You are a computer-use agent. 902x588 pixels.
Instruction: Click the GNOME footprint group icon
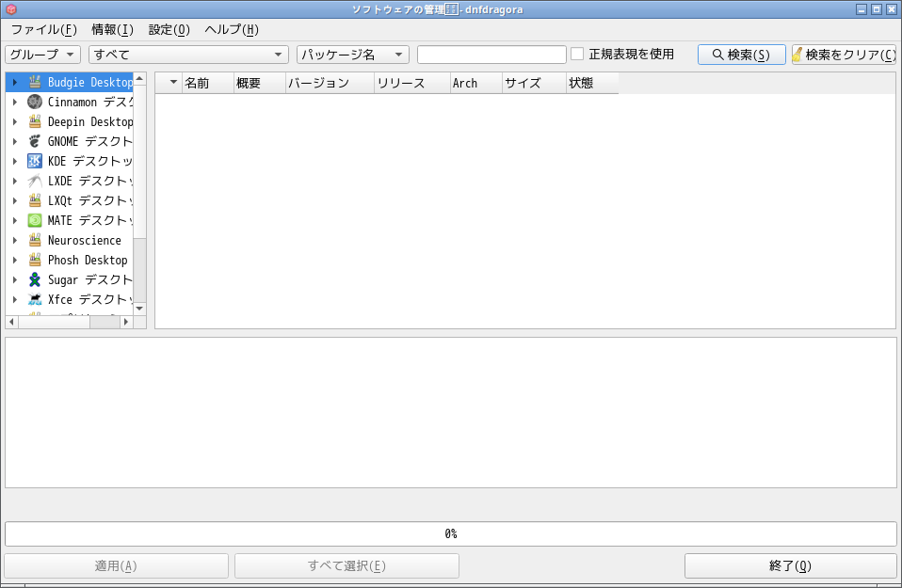point(35,141)
